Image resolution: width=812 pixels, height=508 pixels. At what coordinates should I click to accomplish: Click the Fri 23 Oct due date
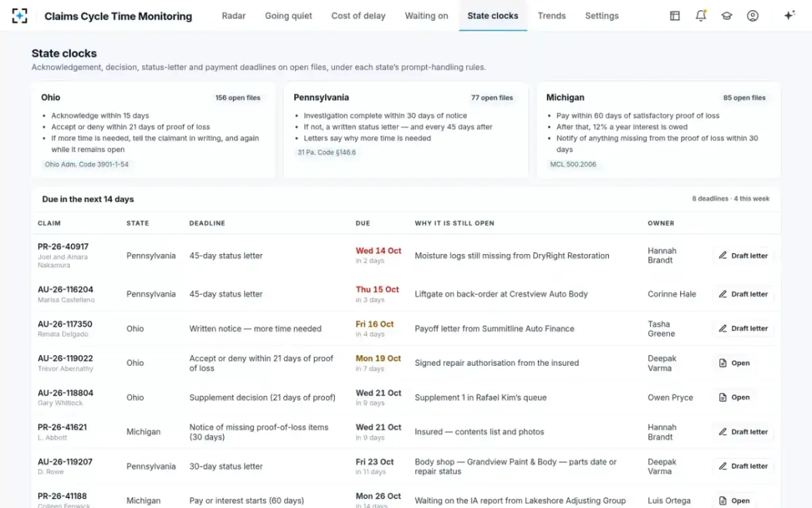(x=375, y=462)
